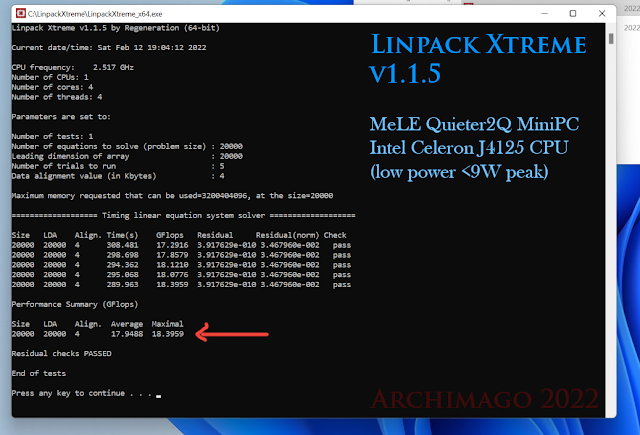This screenshot has width=640, height=435.
Task: Click the time value 295.068
Action: 122,275
